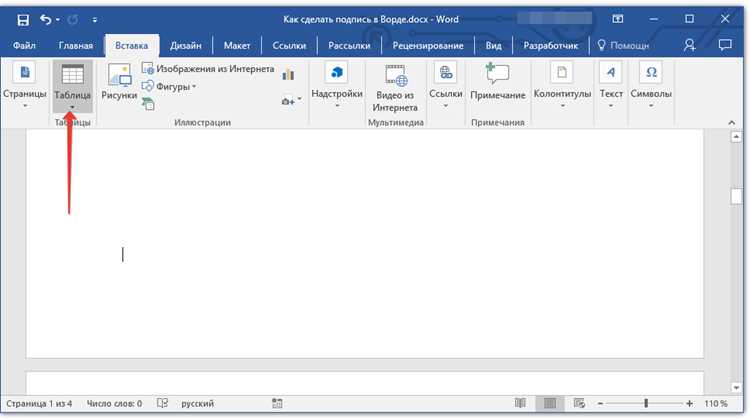Expand the Текст group dropdown

click(x=611, y=86)
